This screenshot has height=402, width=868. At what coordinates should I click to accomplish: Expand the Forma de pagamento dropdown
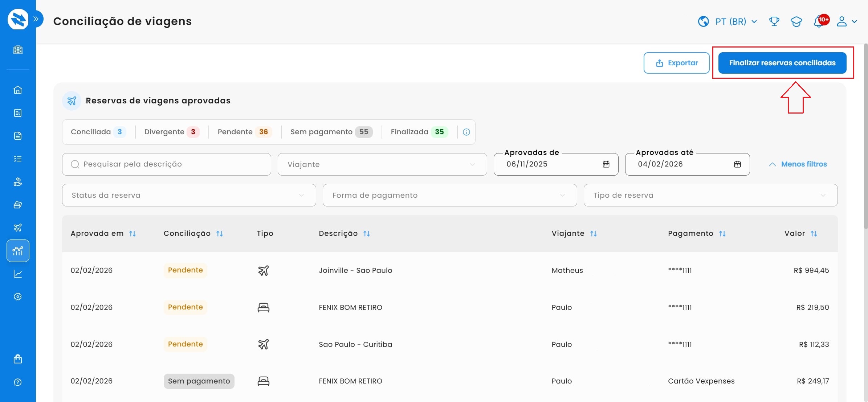pos(449,195)
